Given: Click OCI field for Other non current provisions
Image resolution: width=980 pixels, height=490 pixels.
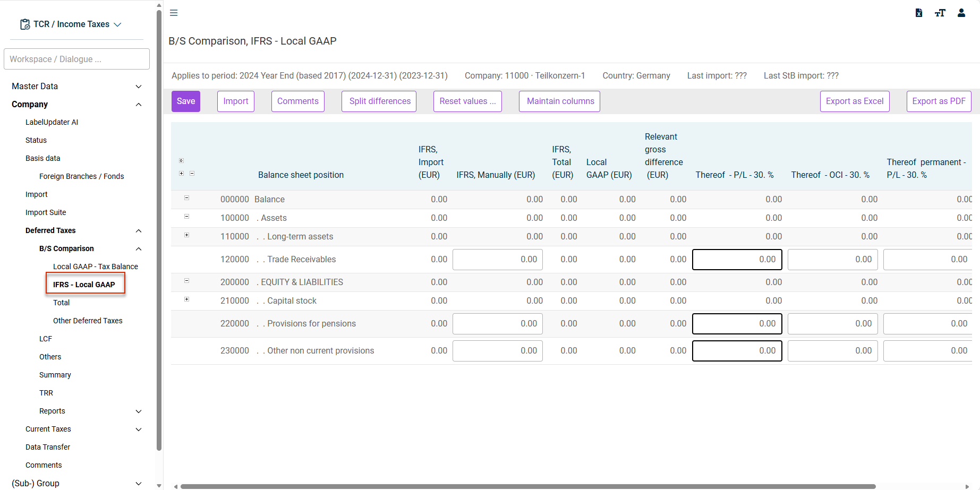Looking at the screenshot, I should click(x=833, y=351).
